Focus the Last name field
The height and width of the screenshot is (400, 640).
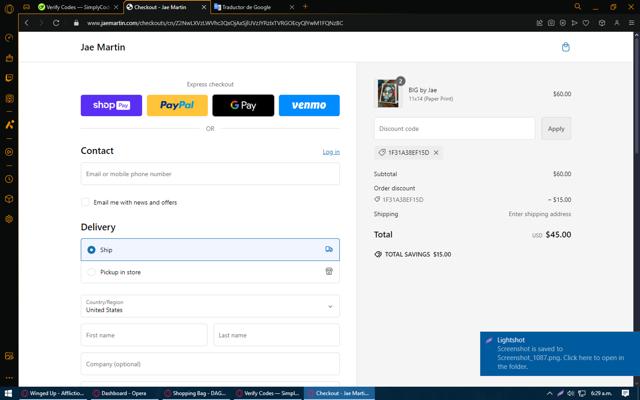coord(276,335)
